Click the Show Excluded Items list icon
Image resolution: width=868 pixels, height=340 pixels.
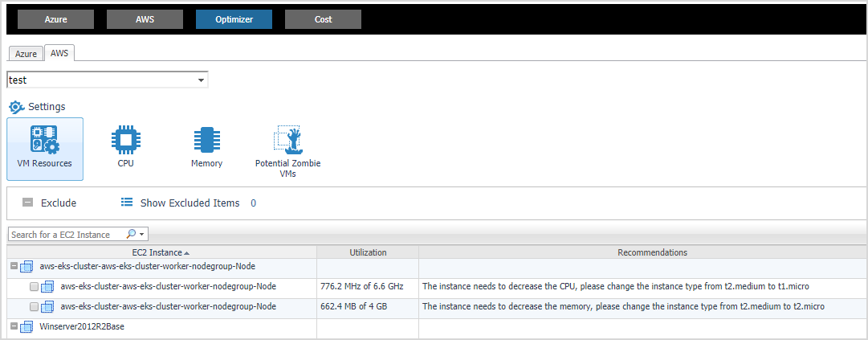126,203
